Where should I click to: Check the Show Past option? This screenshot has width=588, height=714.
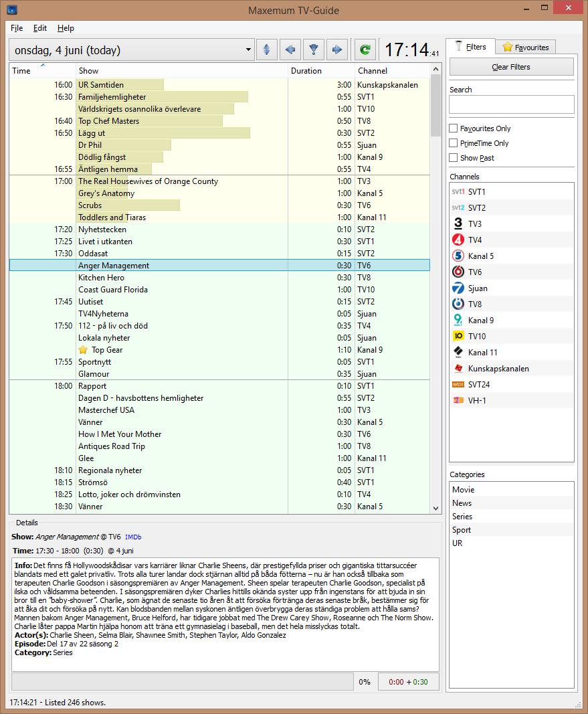(x=454, y=158)
